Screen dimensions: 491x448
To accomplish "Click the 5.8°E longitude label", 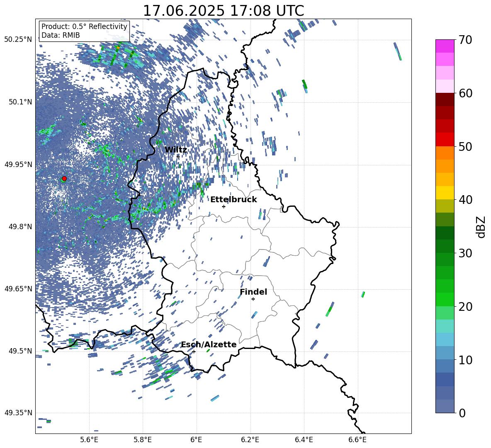I will click(x=143, y=440).
